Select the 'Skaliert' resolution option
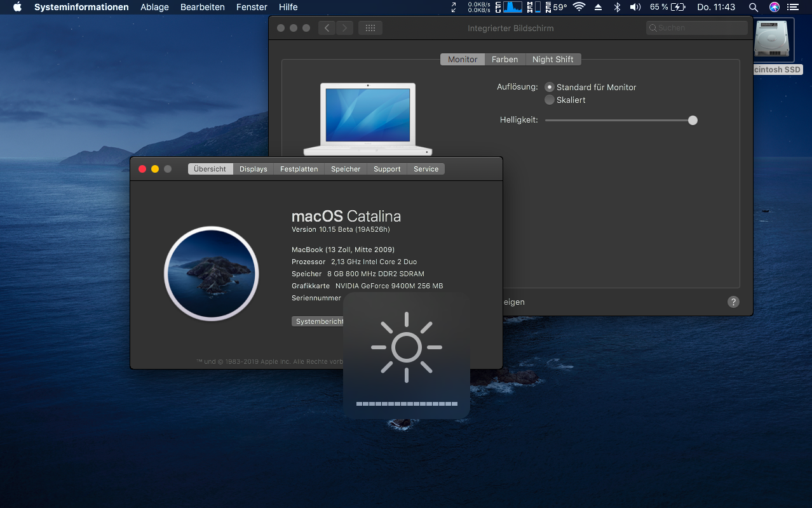This screenshot has width=812, height=508. tap(550, 100)
